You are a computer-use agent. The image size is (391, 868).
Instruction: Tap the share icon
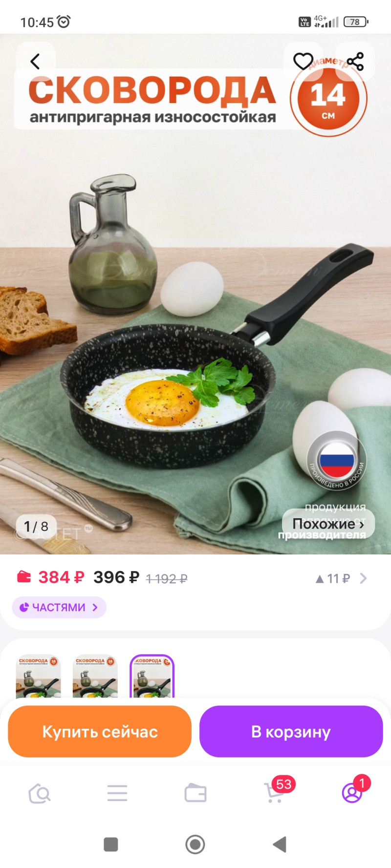point(355,62)
